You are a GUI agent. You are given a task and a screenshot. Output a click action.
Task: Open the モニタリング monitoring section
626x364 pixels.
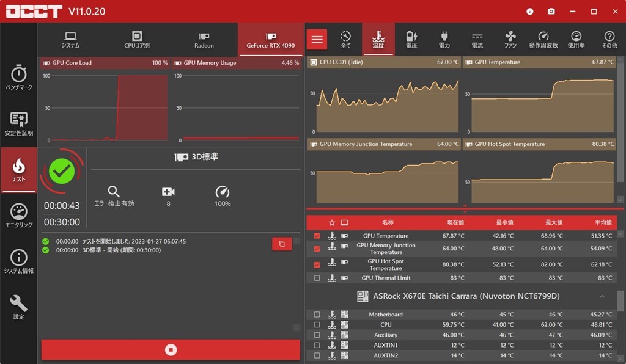[x=18, y=216]
